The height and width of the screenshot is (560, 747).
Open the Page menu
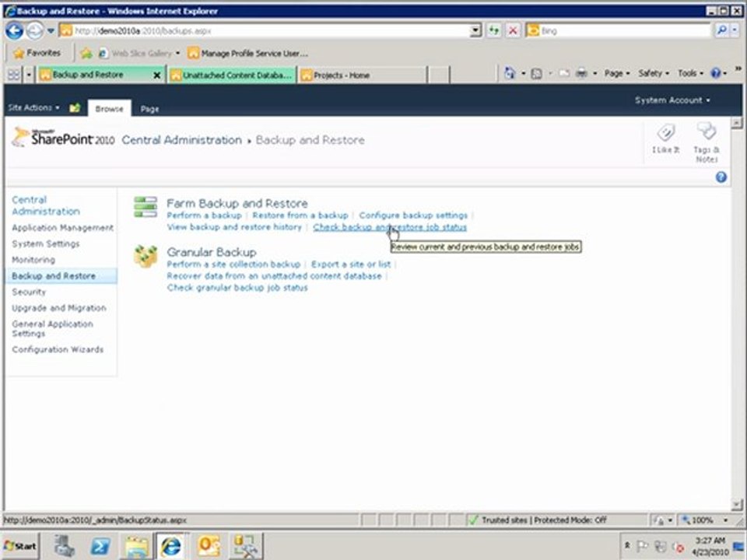pyautogui.click(x=616, y=73)
